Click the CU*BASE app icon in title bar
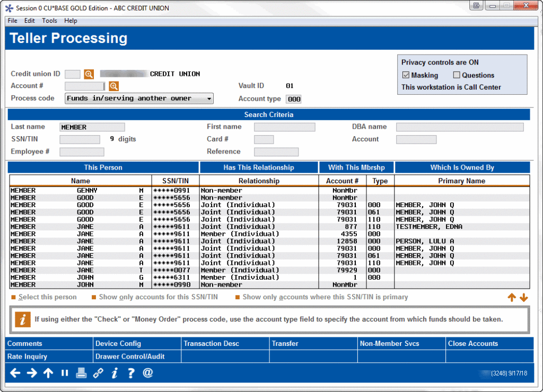The image size is (543, 392). (x=10, y=8)
